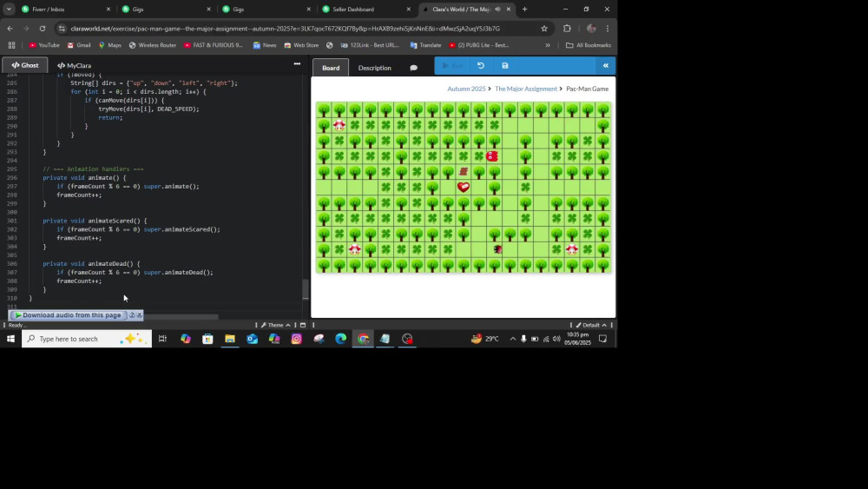Reset the board with the undo arrow
The height and width of the screenshot is (489, 868).
click(x=481, y=65)
